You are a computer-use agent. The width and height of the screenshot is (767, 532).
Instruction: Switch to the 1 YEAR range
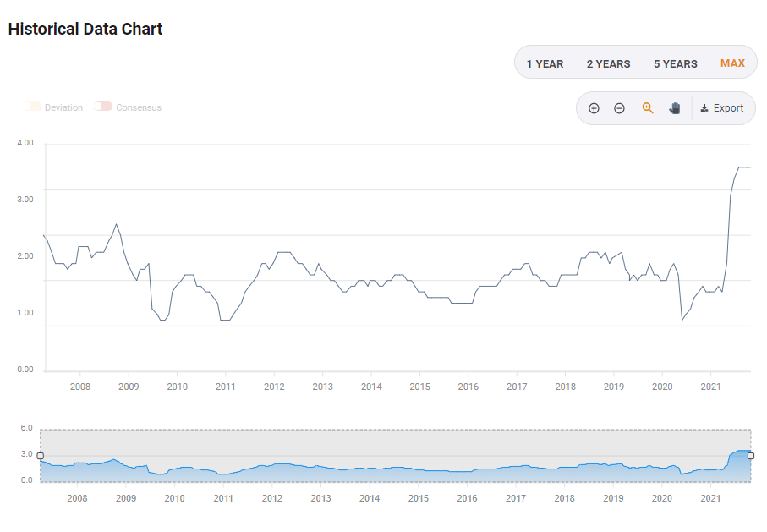(x=545, y=63)
